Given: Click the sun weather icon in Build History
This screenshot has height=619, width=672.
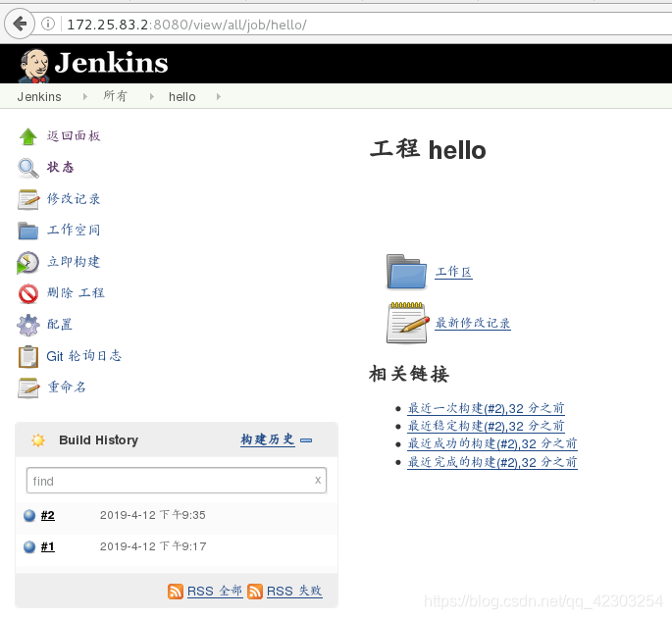Looking at the screenshot, I should [x=38, y=439].
